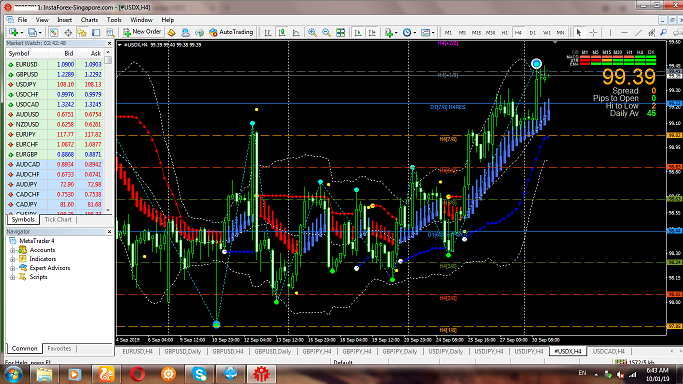This screenshot has width=683, height=384.
Task: Toggle chart Auto Scroll
Action: point(358,33)
